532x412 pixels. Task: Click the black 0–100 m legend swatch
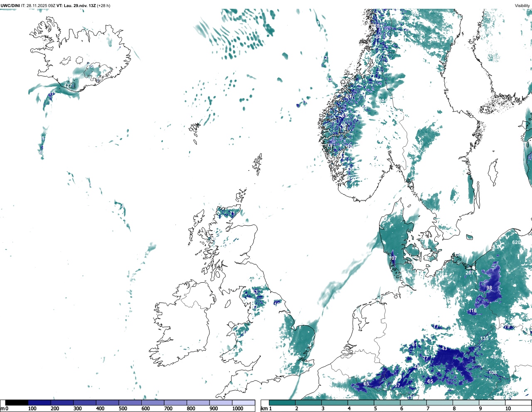[x=17, y=402]
